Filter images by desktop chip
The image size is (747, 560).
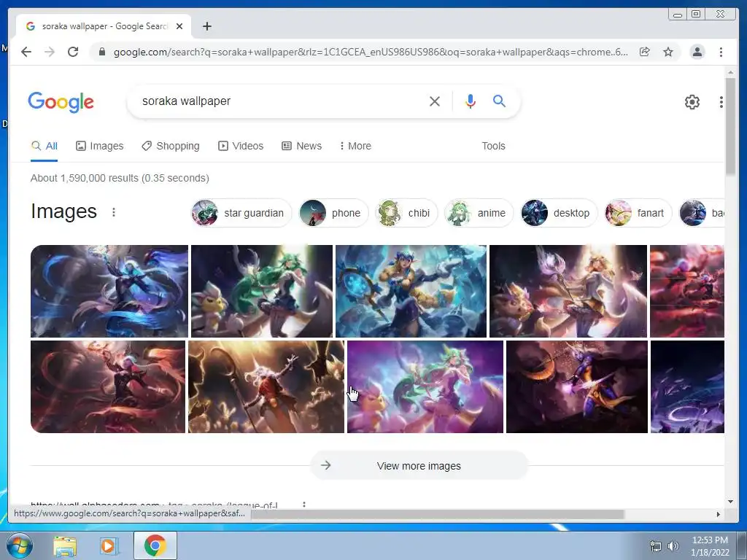click(558, 213)
